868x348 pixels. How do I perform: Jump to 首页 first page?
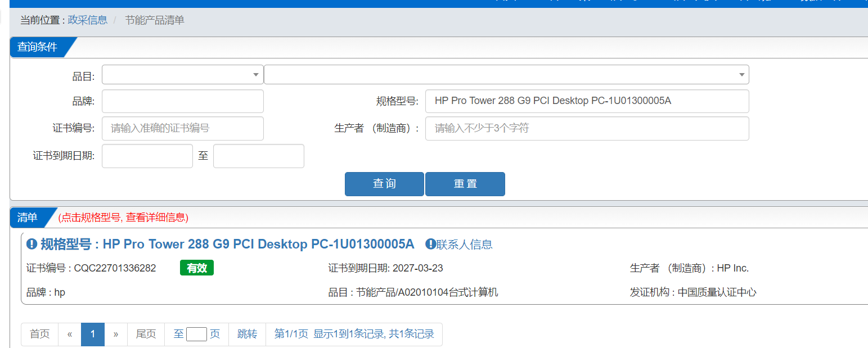[x=39, y=334]
